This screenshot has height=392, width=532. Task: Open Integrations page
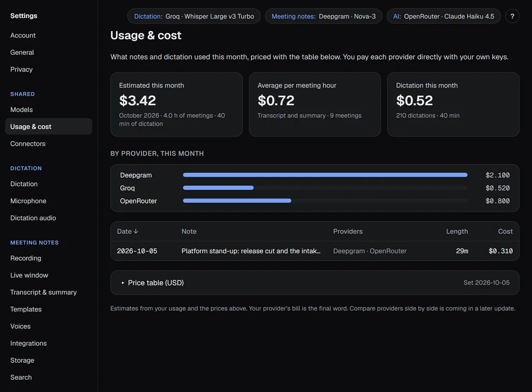click(28, 343)
